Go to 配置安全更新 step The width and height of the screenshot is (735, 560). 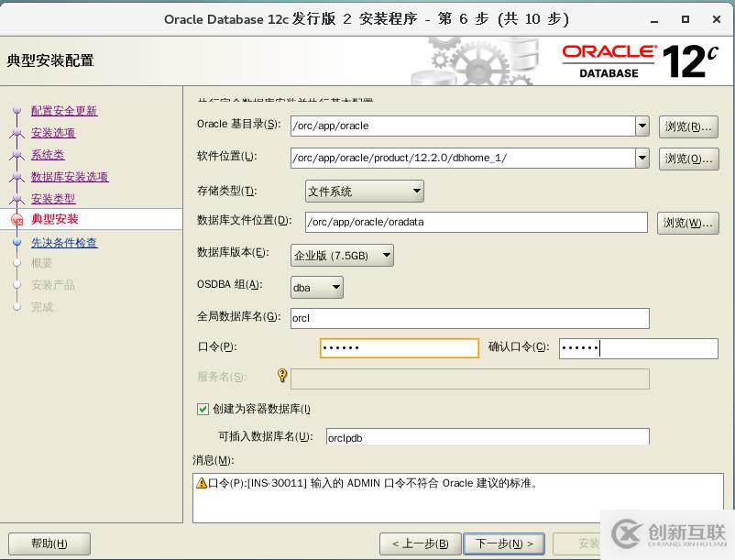[x=64, y=111]
